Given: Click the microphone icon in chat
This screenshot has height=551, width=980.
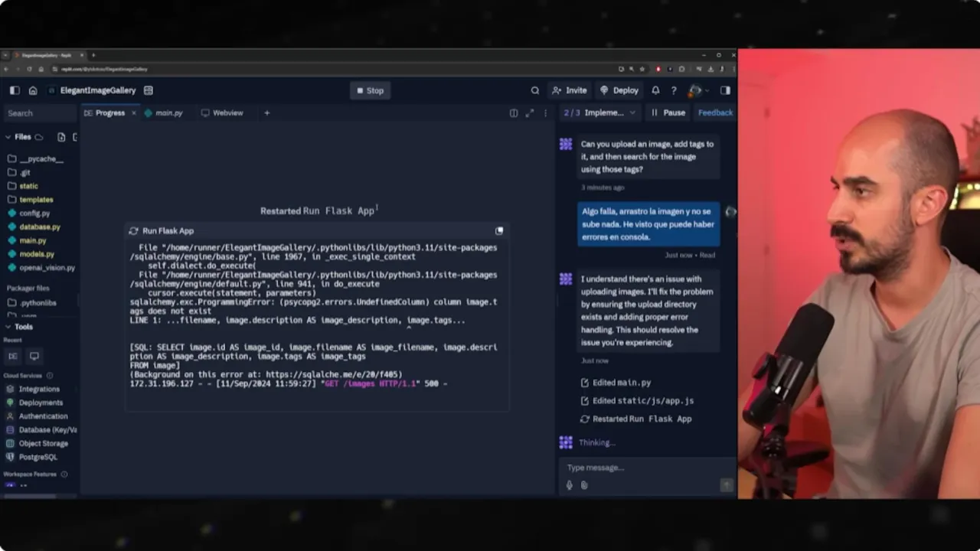Looking at the screenshot, I should pyautogui.click(x=569, y=484).
